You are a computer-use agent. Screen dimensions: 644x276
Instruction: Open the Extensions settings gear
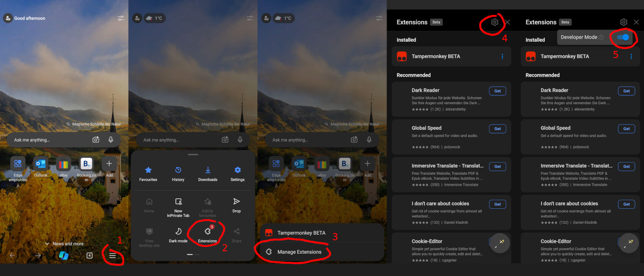coord(494,22)
